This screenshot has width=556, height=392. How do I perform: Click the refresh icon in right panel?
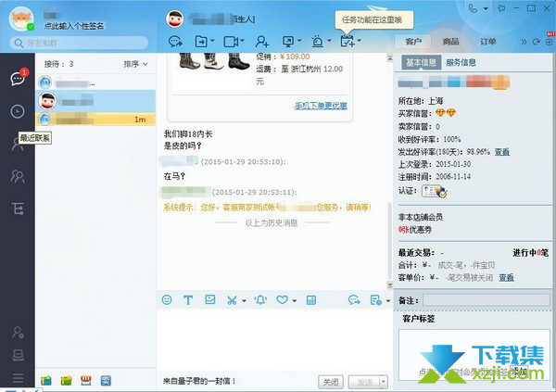coord(537,42)
